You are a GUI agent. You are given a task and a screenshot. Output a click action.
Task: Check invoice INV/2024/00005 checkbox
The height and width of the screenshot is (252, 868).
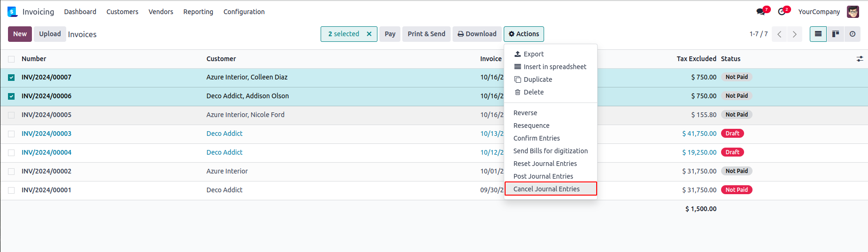point(11,115)
